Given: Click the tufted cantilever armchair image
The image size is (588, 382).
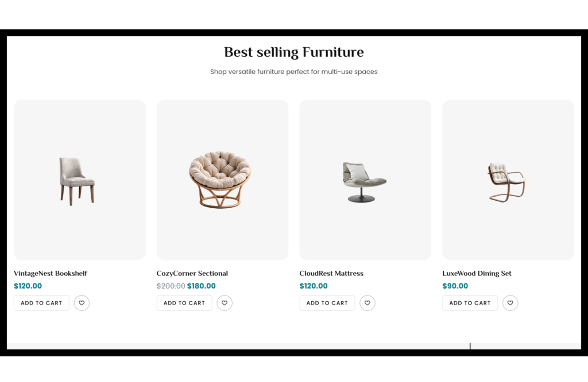Looking at the screenshot, I should click(506, 182).
